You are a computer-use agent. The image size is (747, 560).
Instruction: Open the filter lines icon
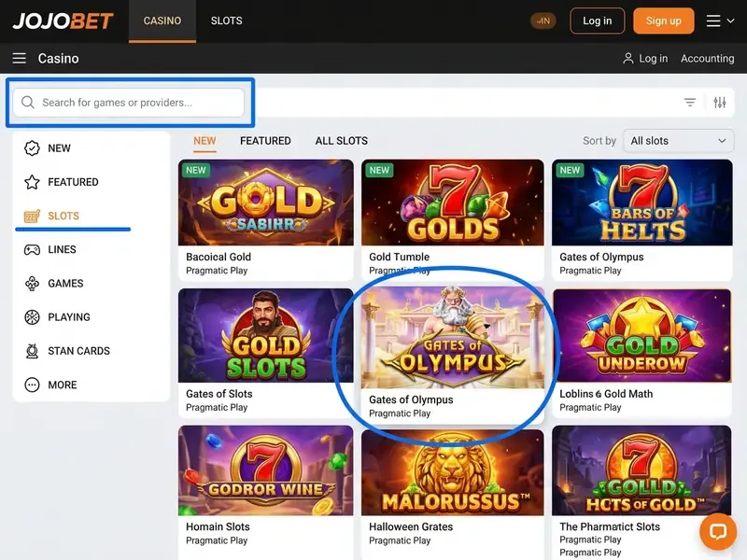[x=690, y=102]
